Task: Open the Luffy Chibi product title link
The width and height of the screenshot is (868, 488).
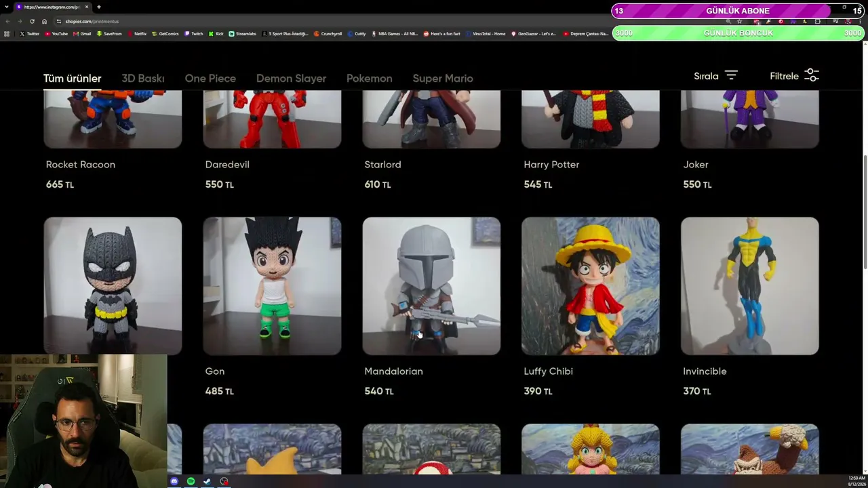Action: pos(548,371)
